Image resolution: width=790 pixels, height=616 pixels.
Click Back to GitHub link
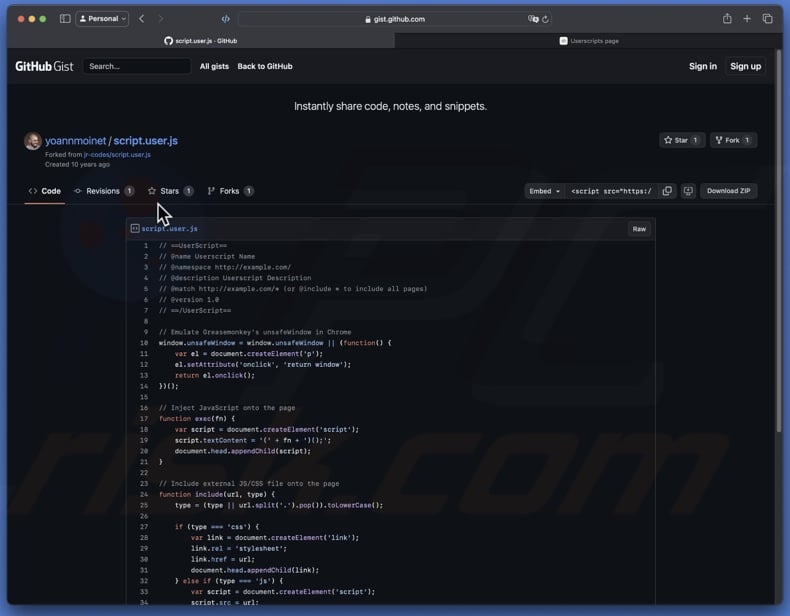(265, 66)
